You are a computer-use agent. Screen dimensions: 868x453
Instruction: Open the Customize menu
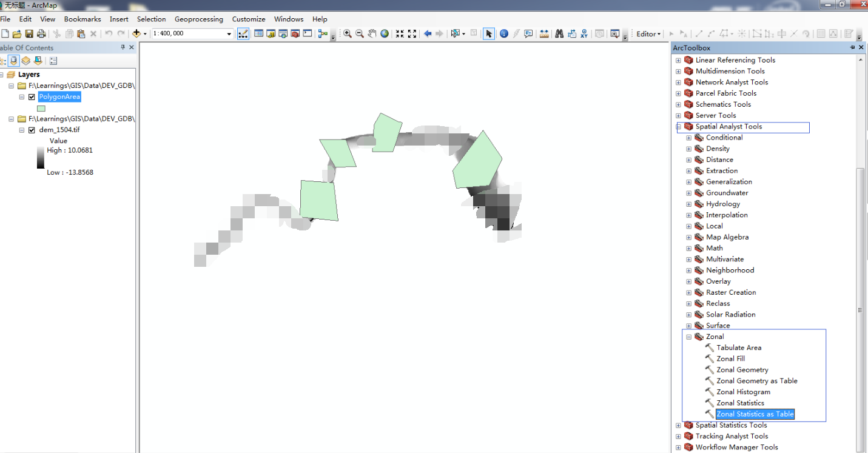tap(249, 19)
